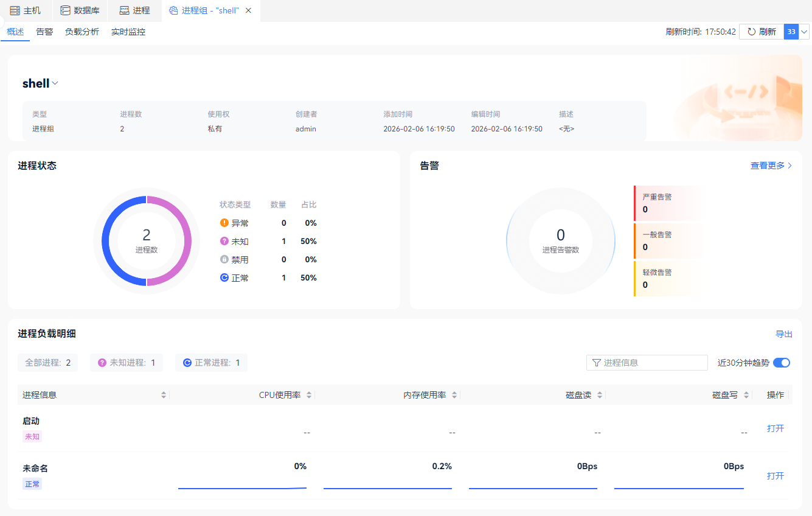The width and height of the screenshot is (812, 516).
Task: Click the 0.2% memory usage value
Action: (x=442, y=466)
